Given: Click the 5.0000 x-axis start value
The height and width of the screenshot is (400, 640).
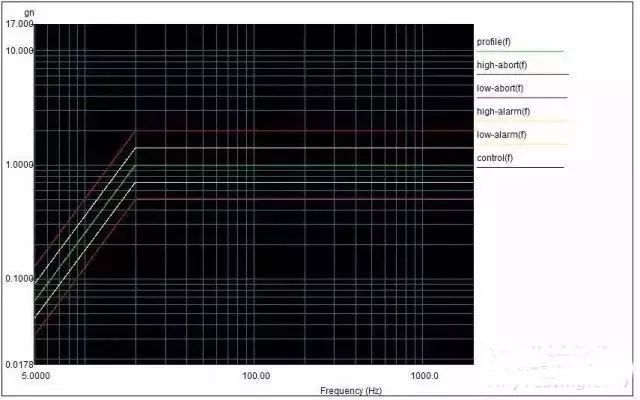Looking at the screenshot, I should (x=36, y=376).
